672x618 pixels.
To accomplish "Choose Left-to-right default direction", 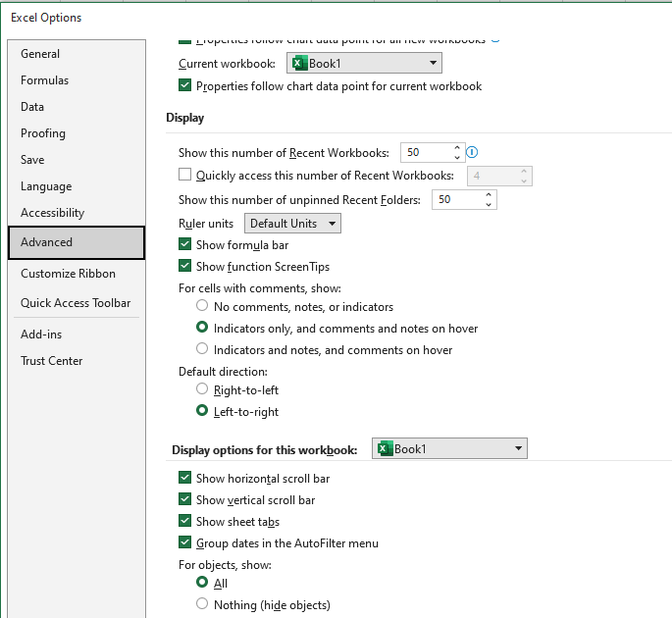I will [x=202, y=411].
